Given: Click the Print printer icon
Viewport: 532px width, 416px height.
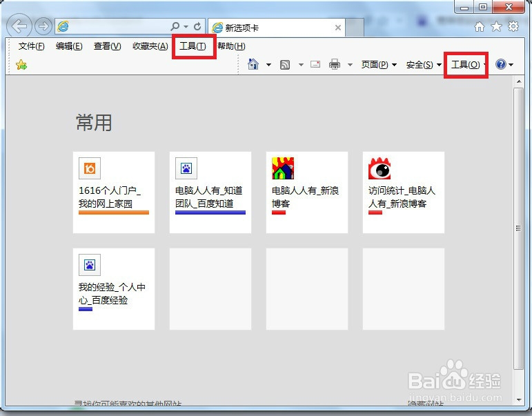Looking at the screenshot, I should 335,64.
